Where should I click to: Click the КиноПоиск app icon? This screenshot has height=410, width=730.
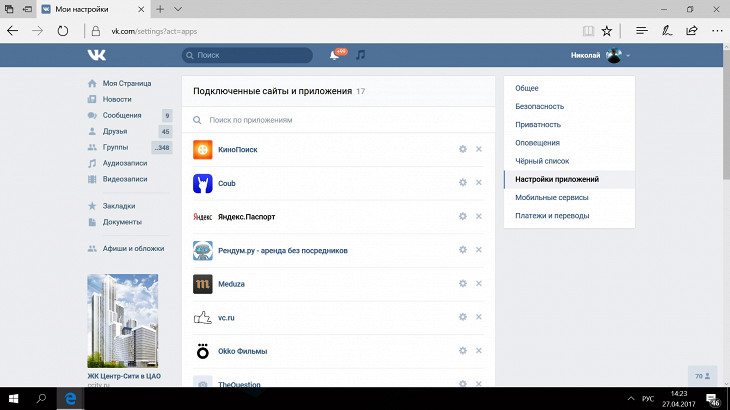[x=203, y=149]
